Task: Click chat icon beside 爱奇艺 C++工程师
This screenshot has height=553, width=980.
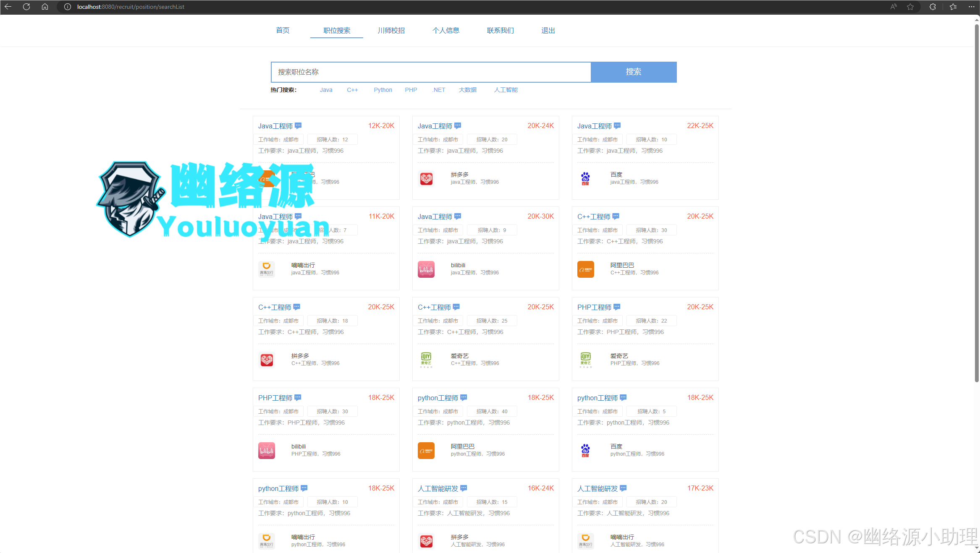Action: (x=456, y=307)
